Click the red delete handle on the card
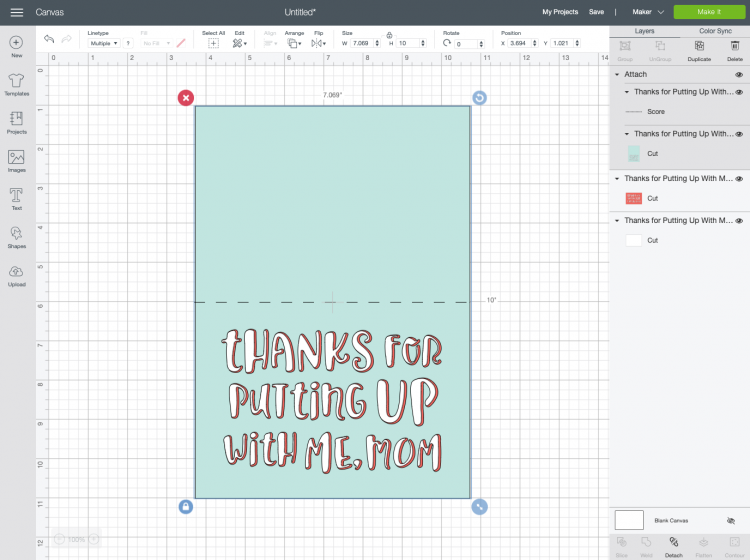 (x=186, y=98)
